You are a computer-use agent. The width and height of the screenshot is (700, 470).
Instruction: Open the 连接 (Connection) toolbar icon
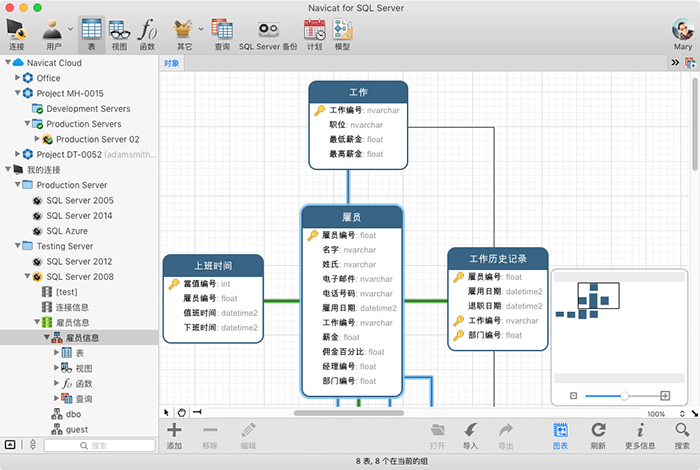point(16,29)
